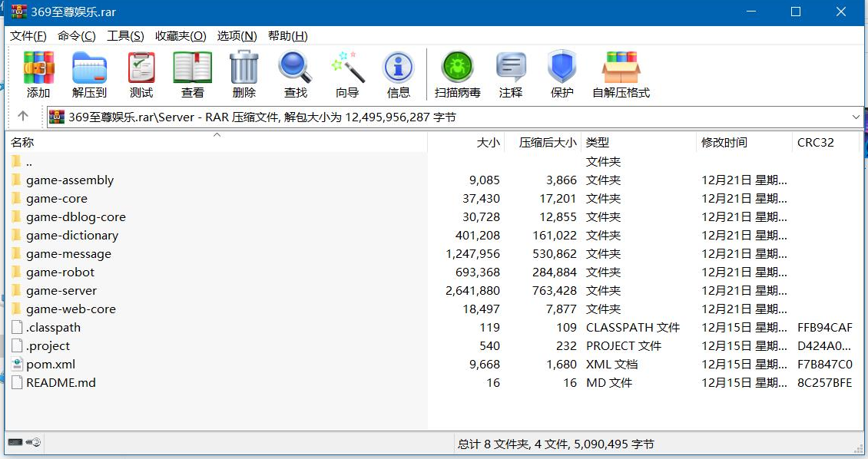This screenshot has width=868, height=459.
Task: Click the 测试 (Test) archive icon
Action: pyautogui.click(x=141, y=73)
